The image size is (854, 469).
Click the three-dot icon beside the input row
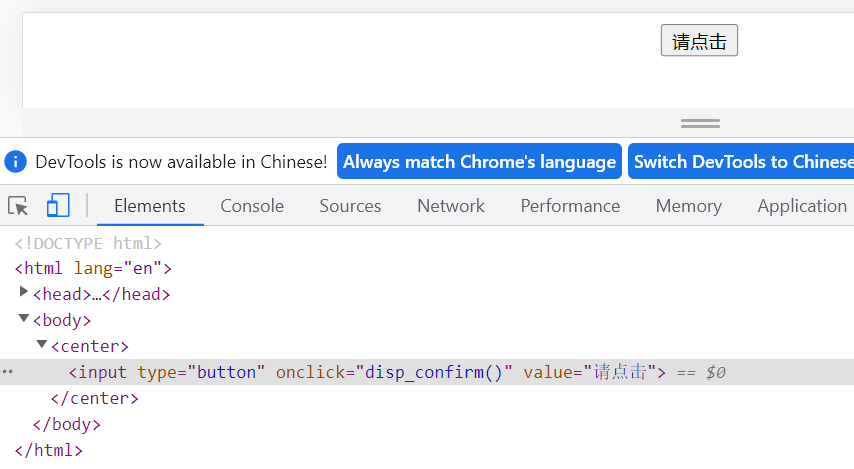(8, 372)
